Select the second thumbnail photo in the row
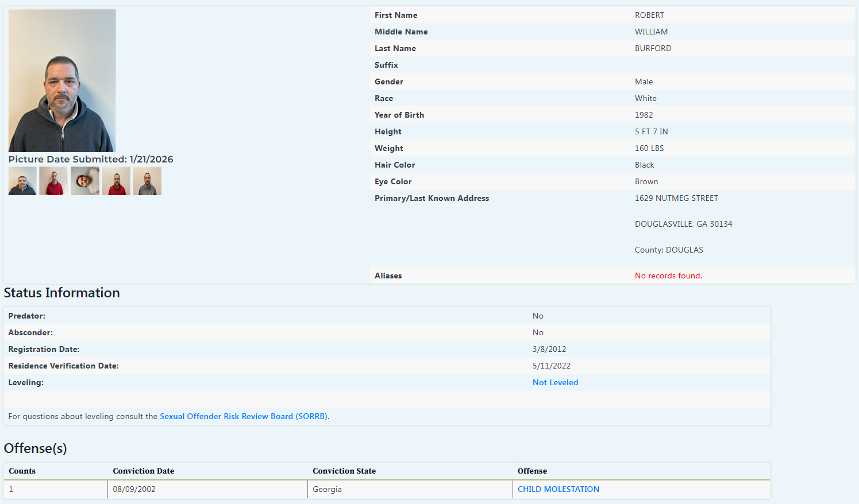The image size is (859, 504). [53, 181]
